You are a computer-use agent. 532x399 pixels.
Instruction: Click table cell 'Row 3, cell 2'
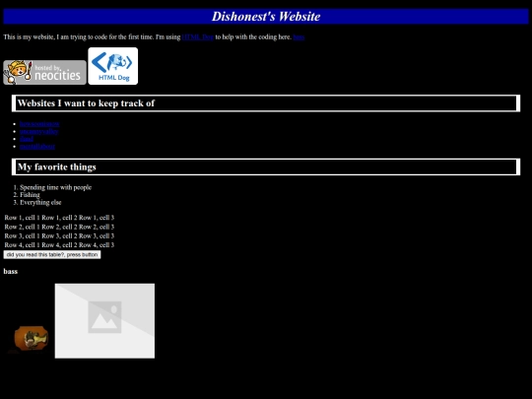[59, 235]
